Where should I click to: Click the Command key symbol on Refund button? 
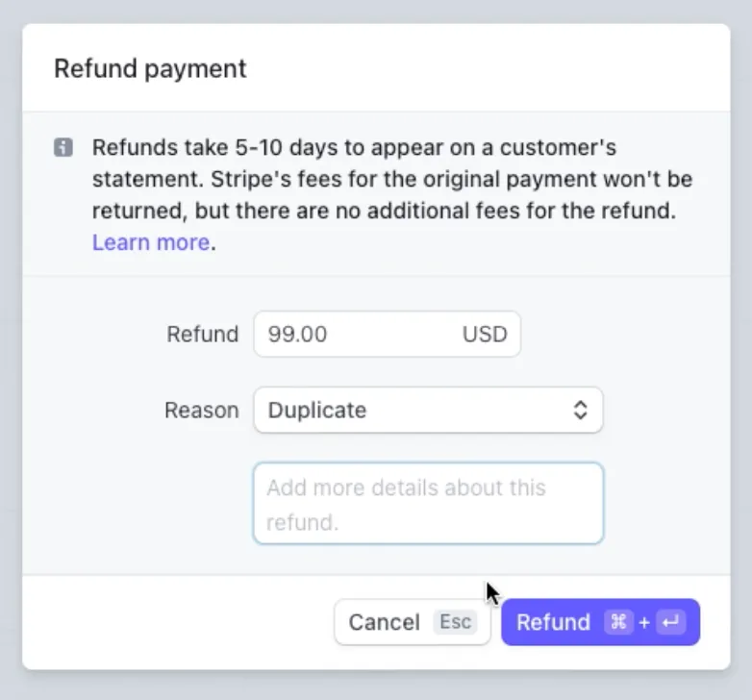pyautogui.click(x=618, y=622)
